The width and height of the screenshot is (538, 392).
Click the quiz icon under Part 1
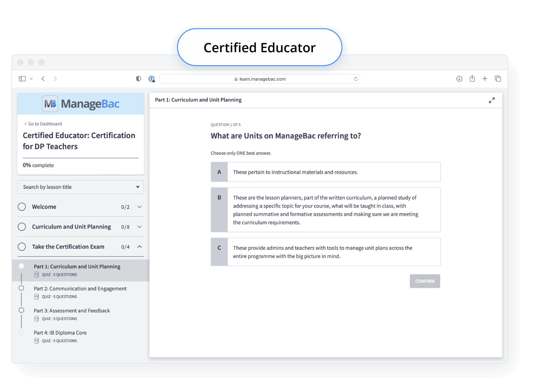pyautogui.click(x=37, y=275)
